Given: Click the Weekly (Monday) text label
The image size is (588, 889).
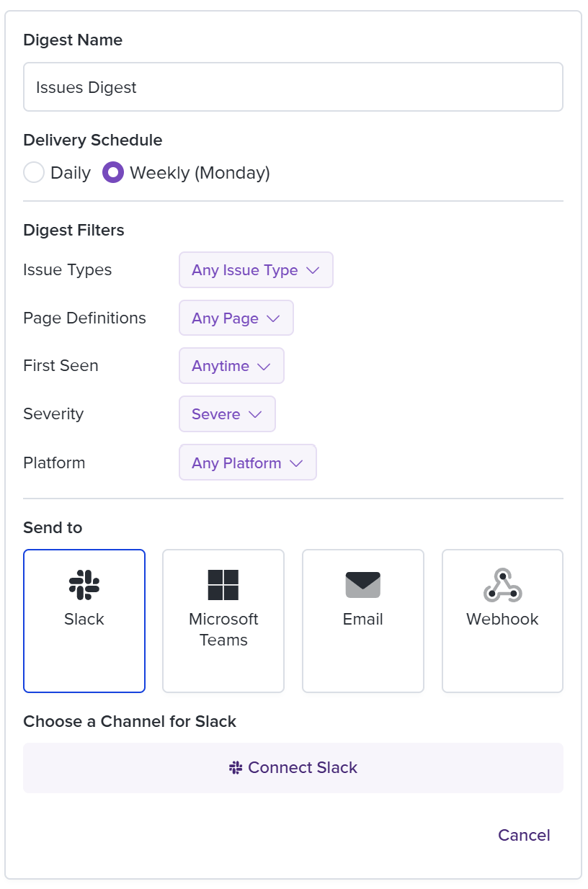Looking at the screenshot, I should [200, 173].
